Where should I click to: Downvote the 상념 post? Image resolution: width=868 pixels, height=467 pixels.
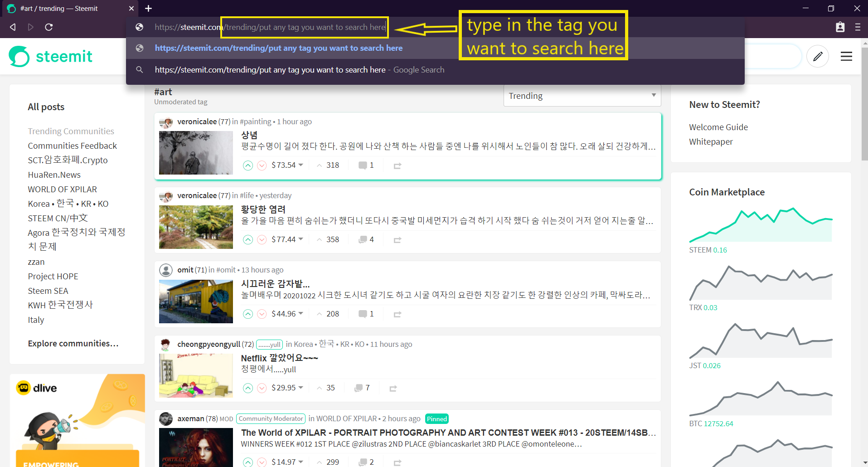262,165
